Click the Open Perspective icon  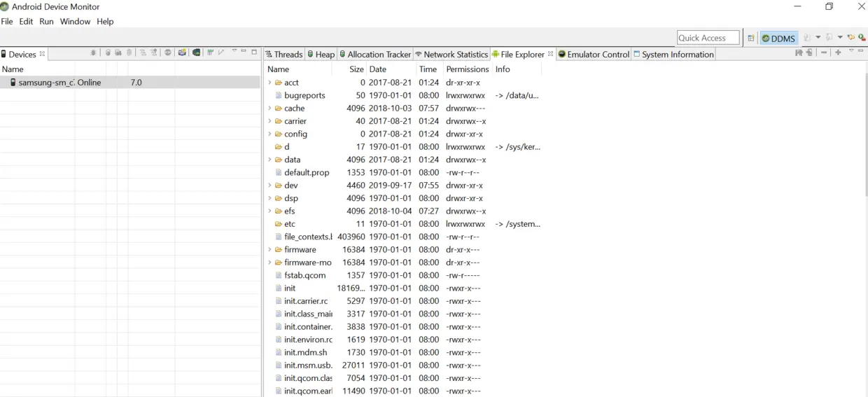tap(751, 38)
